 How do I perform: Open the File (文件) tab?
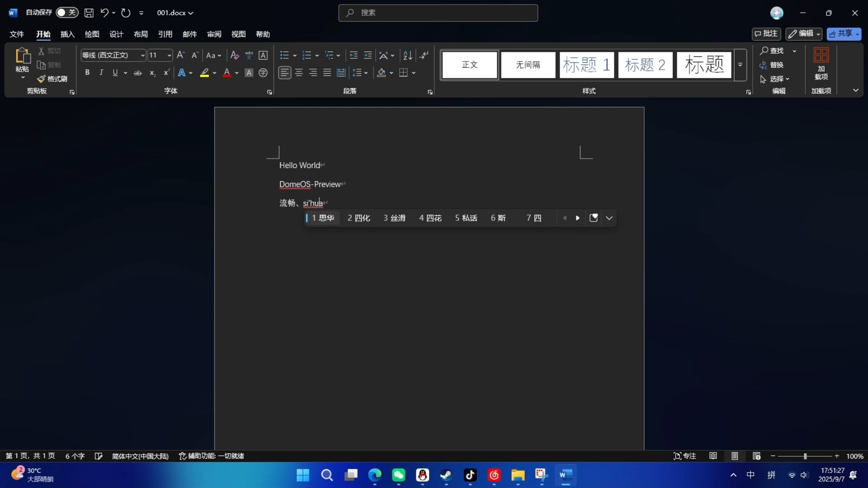pos(17,34)
